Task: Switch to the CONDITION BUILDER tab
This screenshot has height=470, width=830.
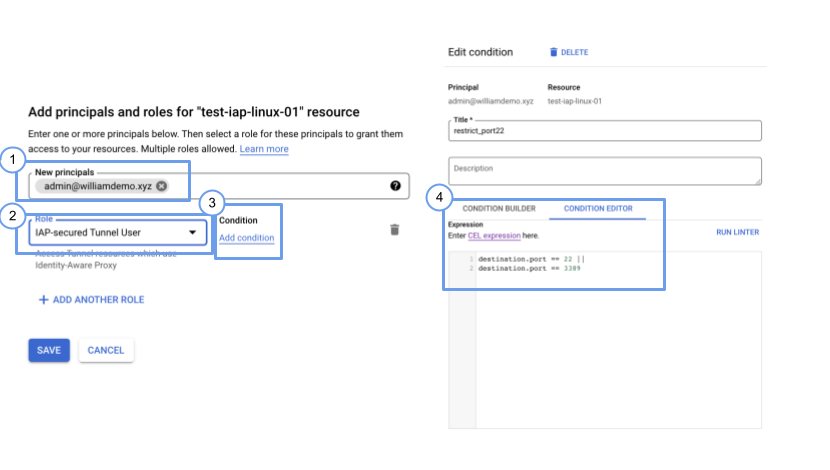Action: coord(499,209)
